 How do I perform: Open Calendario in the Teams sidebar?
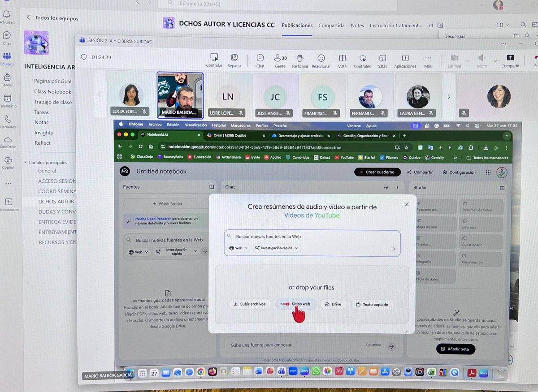click(7, 101)
